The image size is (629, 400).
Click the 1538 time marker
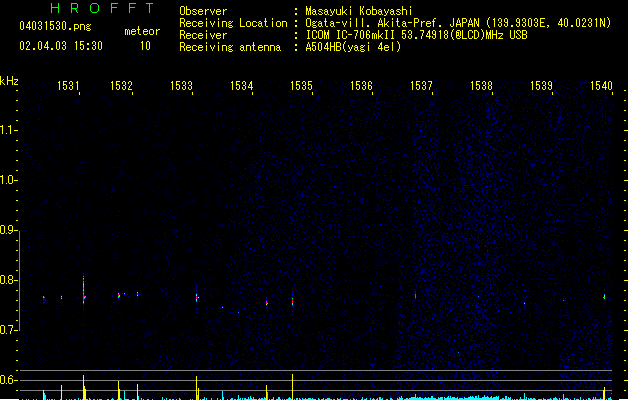click(481, 86)
